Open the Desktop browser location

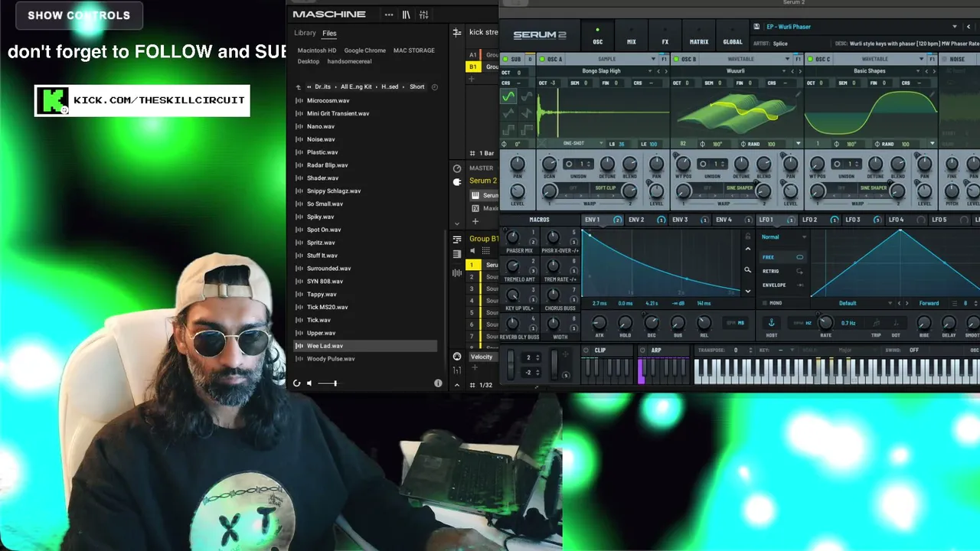point(309,61)
